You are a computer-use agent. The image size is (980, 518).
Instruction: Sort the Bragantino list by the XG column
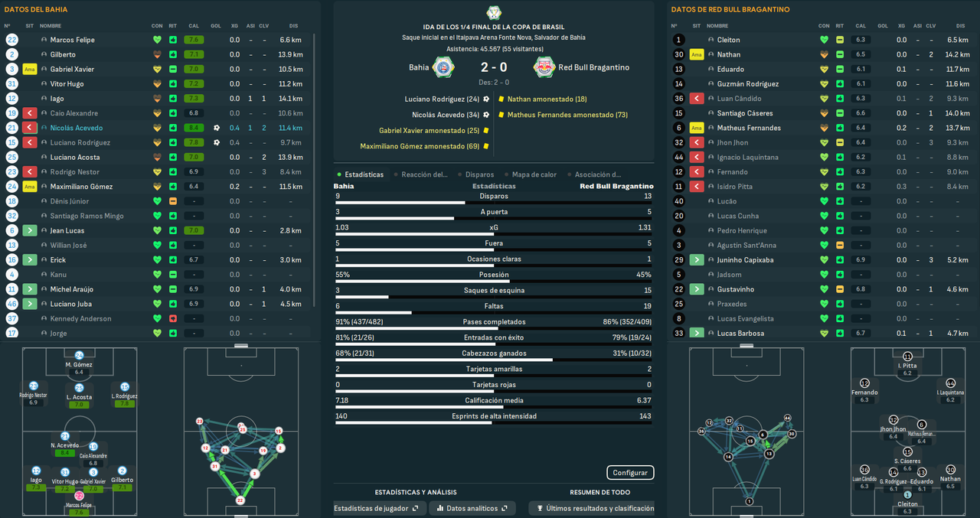pos(901,26)
